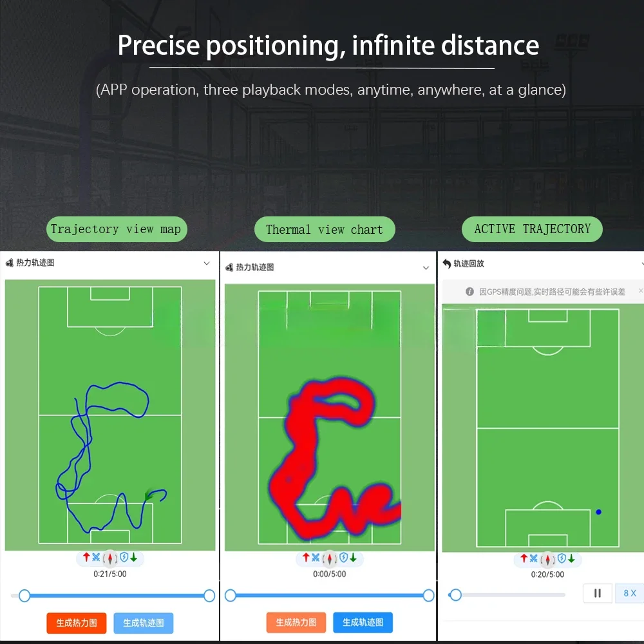The height and width of the screenshot is (644, 644).
Task: Change playback speed with the 8 X button
Action: coord(630,593)
